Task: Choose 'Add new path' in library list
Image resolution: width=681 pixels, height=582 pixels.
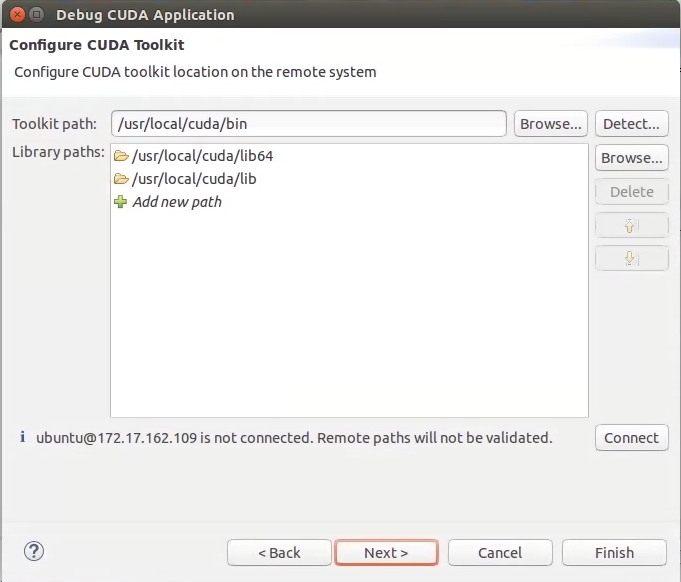Action: 177,202
